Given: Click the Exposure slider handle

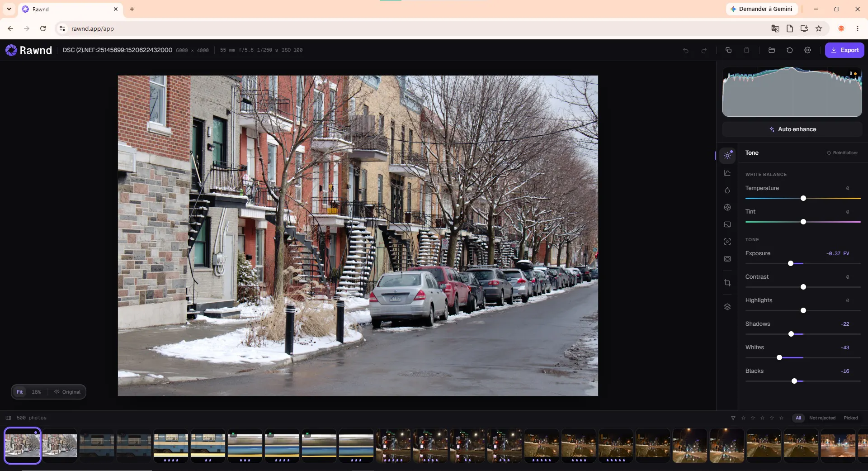Looking at the screenshot, I should pyautogui.click(x=791, y=263).
